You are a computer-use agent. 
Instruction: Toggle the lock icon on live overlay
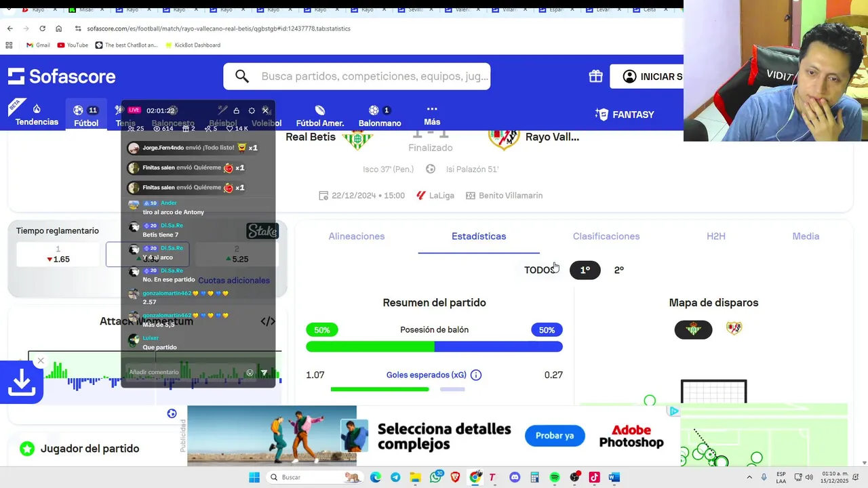[236, 110]
